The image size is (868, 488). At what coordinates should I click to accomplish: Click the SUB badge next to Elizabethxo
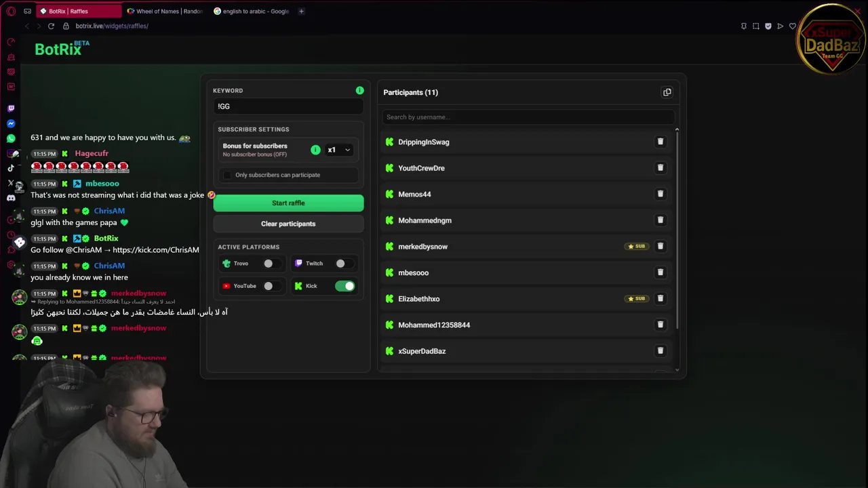click(637, 298)
